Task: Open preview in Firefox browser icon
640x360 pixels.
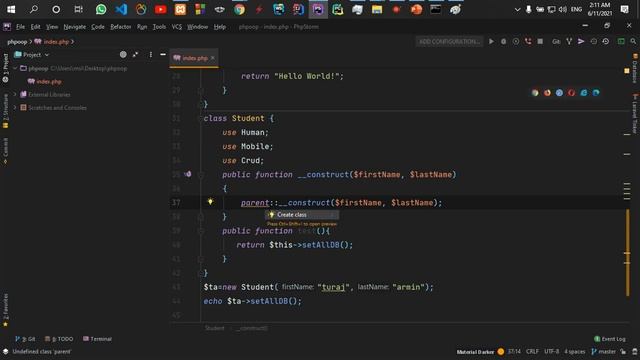Action: pos(547,93)
